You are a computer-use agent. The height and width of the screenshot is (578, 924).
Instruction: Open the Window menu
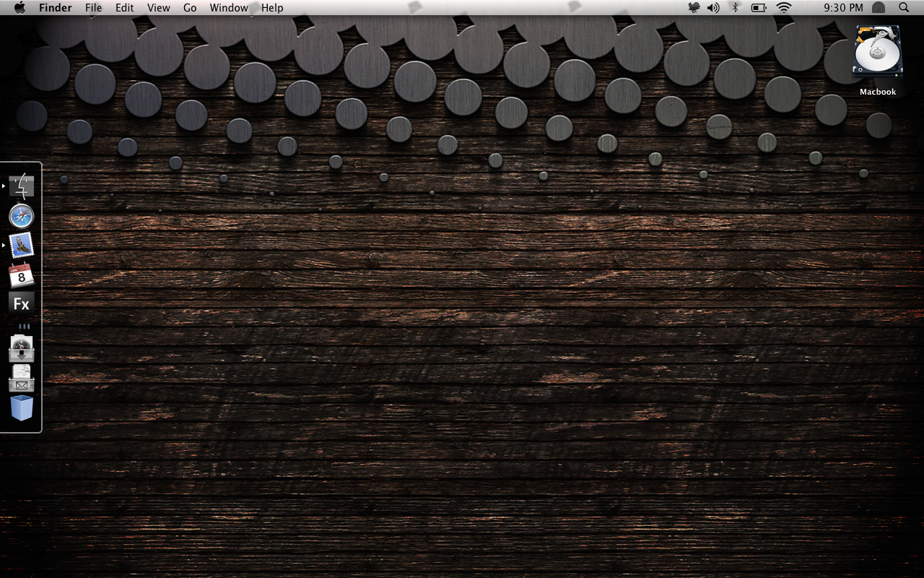(x=229, y=7)
